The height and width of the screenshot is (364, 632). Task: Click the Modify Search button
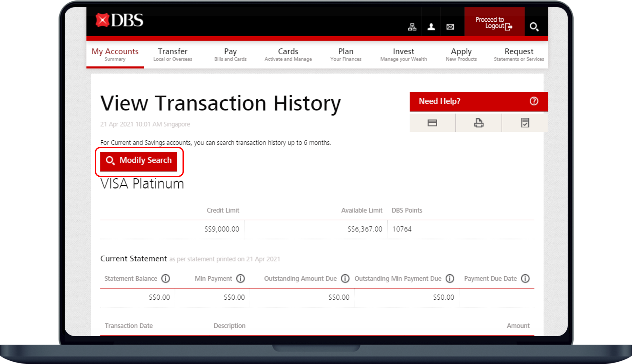tap(139, 161)
